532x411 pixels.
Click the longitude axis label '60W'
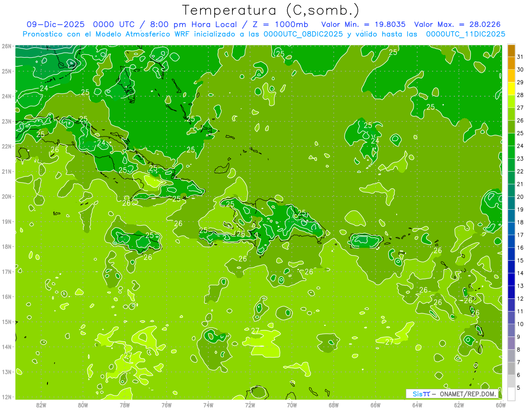501,405
